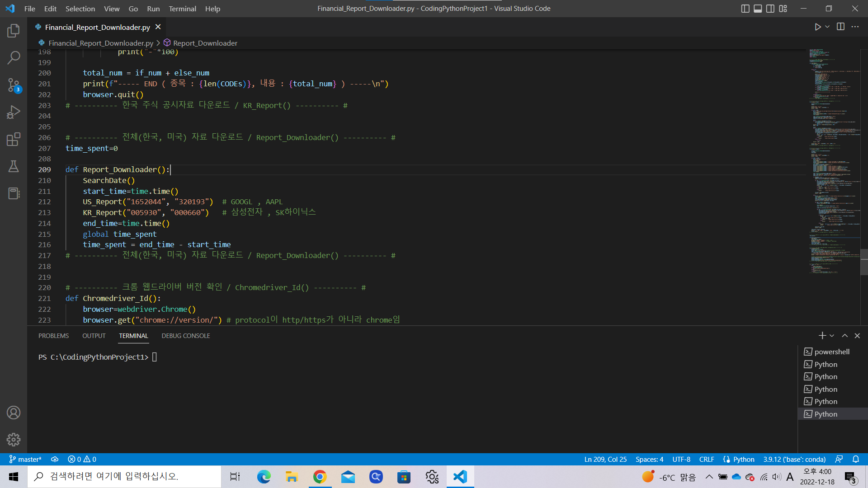Screen dimensions: 868x488
Task: Switch to the OUTPUT panel tab
Action: [94, 336]
